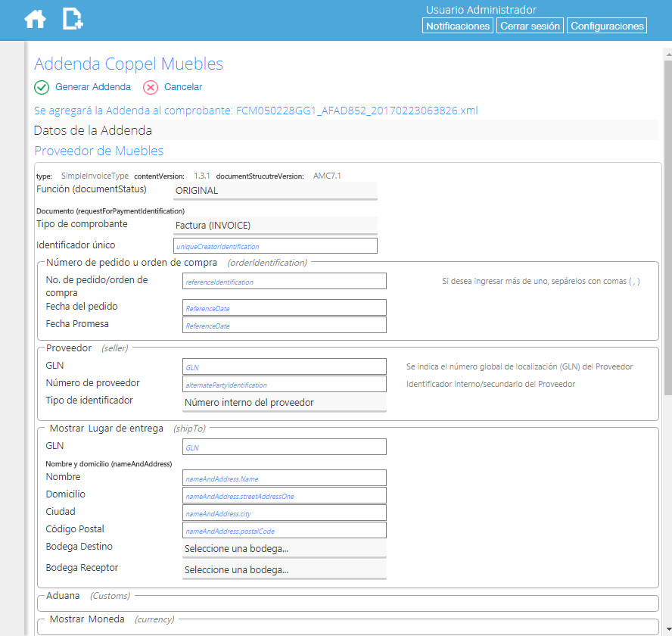This screenshot has height=636, width=672.
Task: Focus the Nombre field
Action: tap(284, 479)
